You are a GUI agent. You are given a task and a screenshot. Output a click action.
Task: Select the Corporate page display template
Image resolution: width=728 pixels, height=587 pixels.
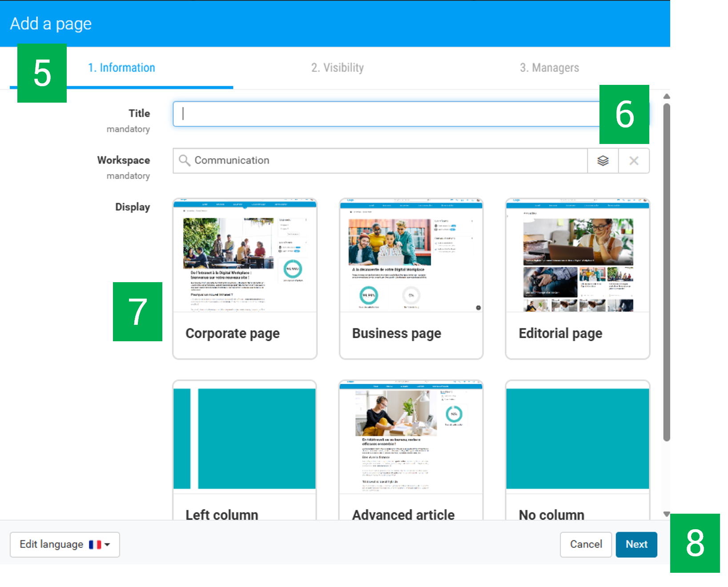point(245,279)
